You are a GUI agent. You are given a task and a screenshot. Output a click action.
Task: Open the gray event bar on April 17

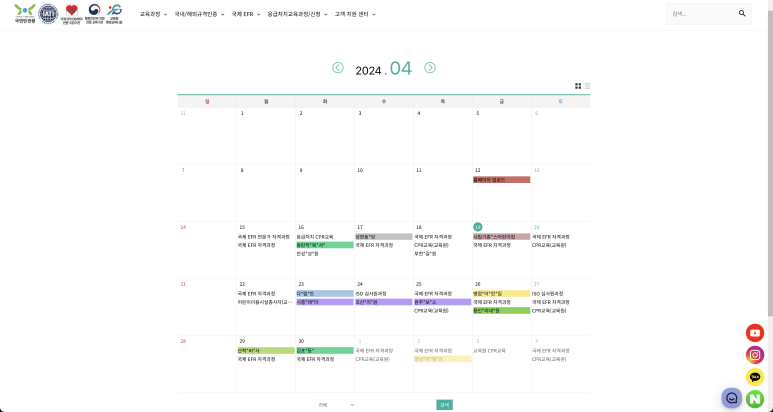384,237
